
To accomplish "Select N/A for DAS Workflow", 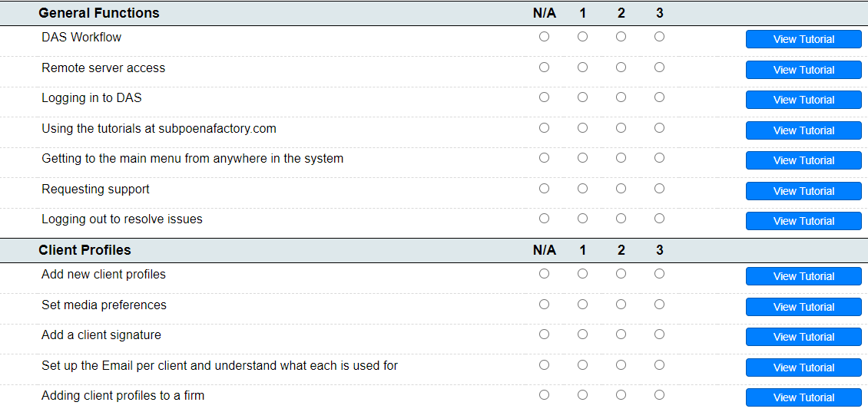I will (544, 37).
